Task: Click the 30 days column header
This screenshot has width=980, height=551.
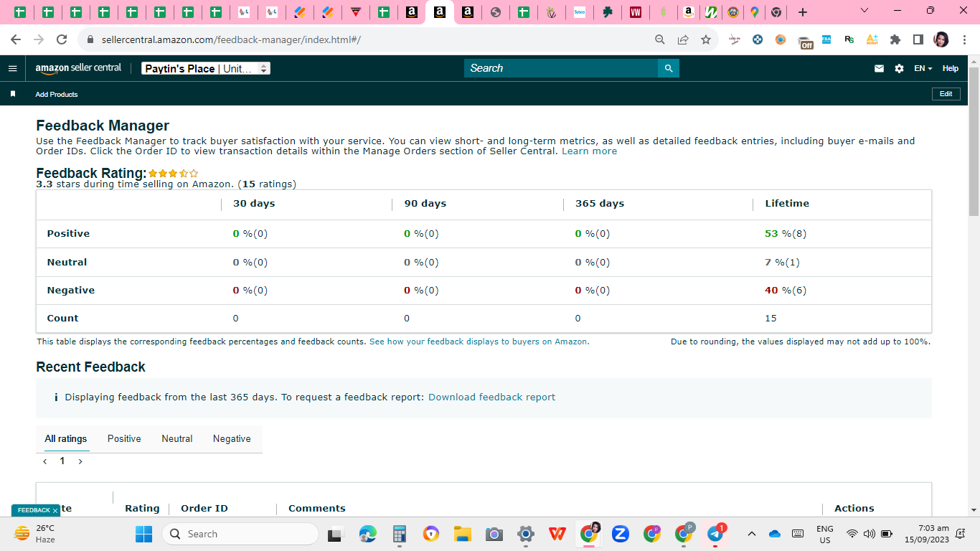Action: point(254,204)
